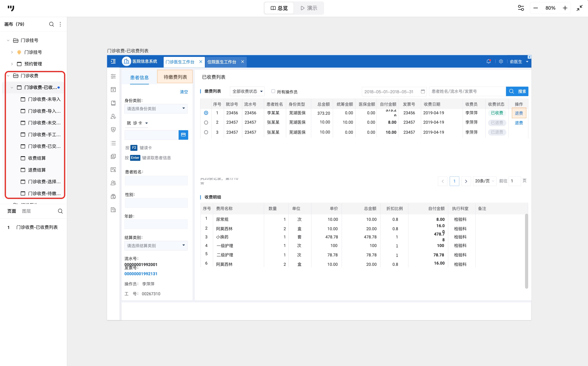Select radio button for row 3
This screenshot has height=366, width=588.
(x=206, y=132)
